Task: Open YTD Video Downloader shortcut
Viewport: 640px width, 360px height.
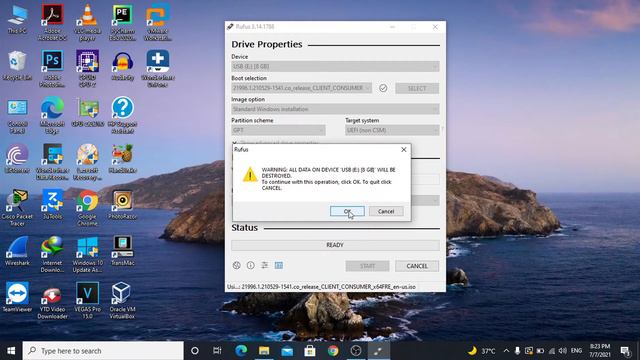Action: coord(52,302)
